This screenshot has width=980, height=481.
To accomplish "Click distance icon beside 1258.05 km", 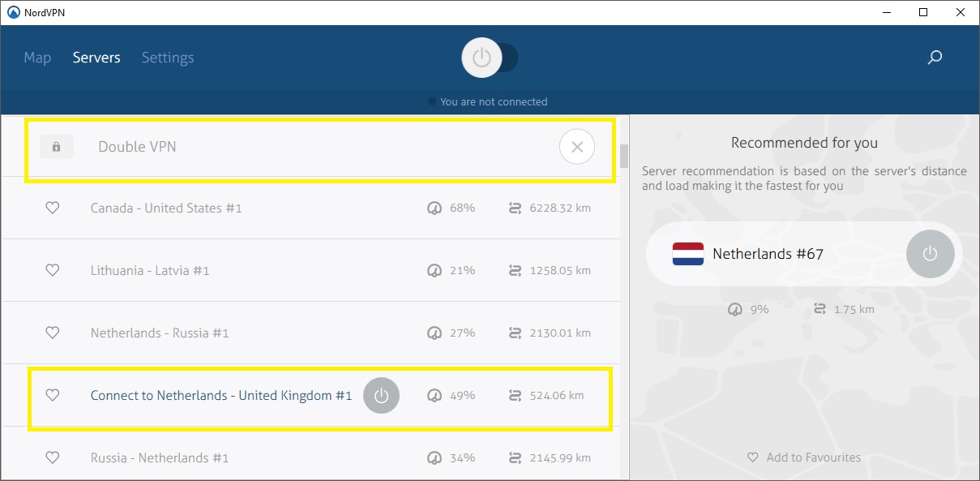I will (x=516, y=271).
